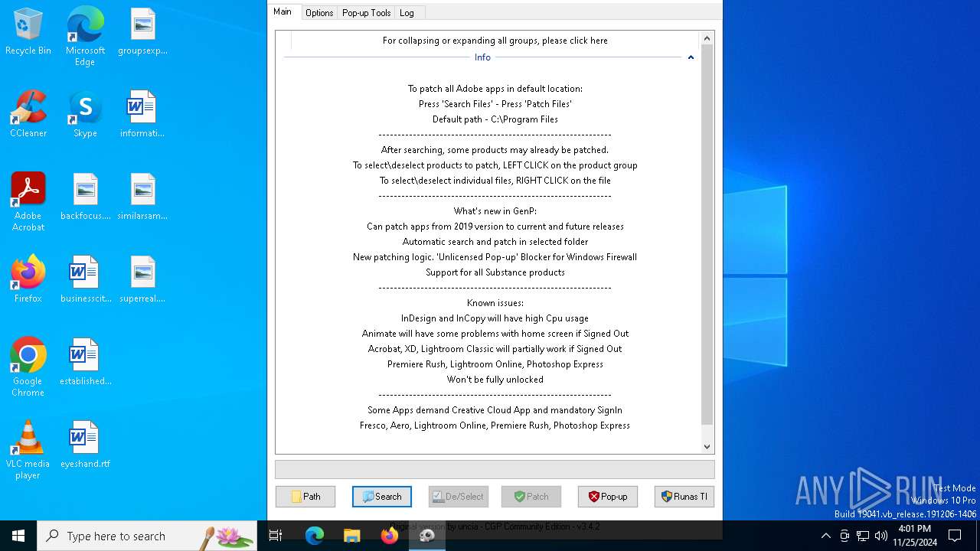Image resolution: width=980 pixels, height=551 pixels.
Task: Launch Skype from the desktop
Action: pos(85,115)
